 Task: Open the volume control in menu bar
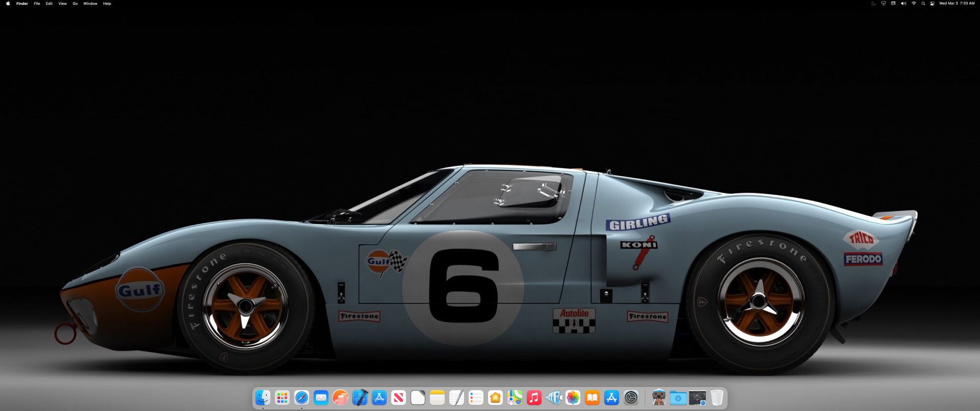coord(904,3)
